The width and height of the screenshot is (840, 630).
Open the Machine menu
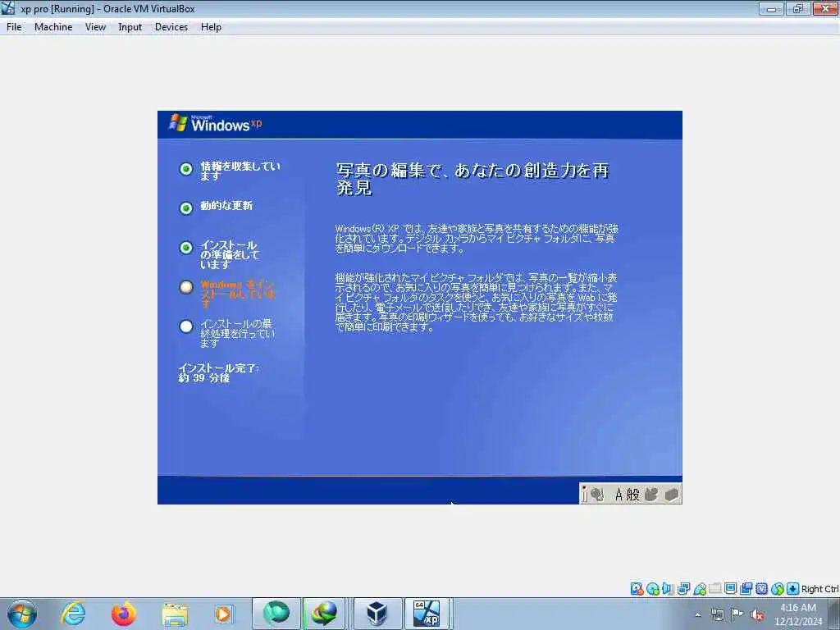pos(53,27)
